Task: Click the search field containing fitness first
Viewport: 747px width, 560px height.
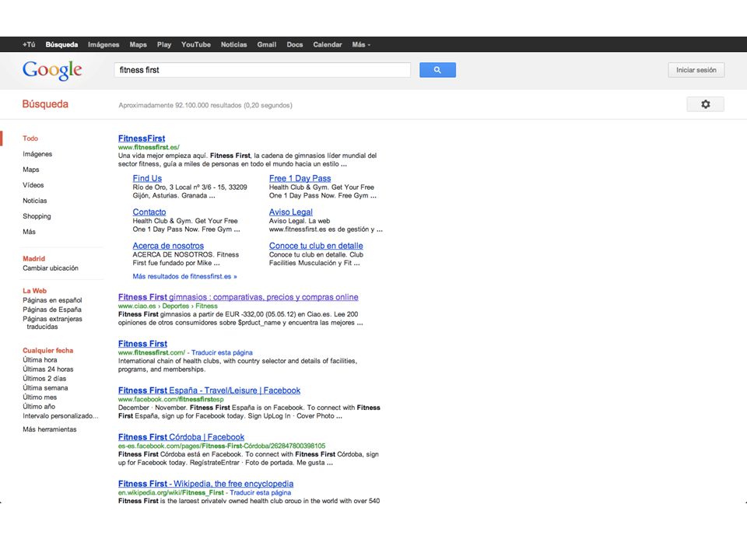Action: coord(262,70)
